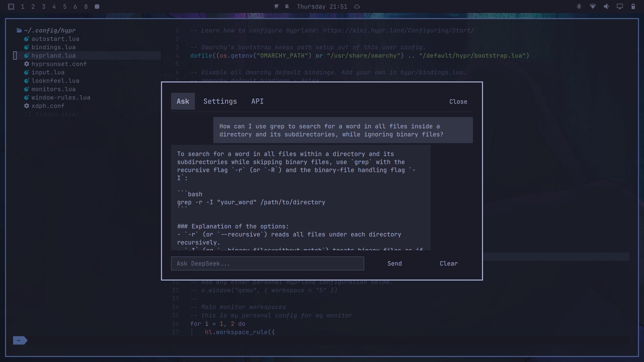Open input.lua in the file tree
The width and height of the screenshot is (644, 362).
(x=48, y=72)
